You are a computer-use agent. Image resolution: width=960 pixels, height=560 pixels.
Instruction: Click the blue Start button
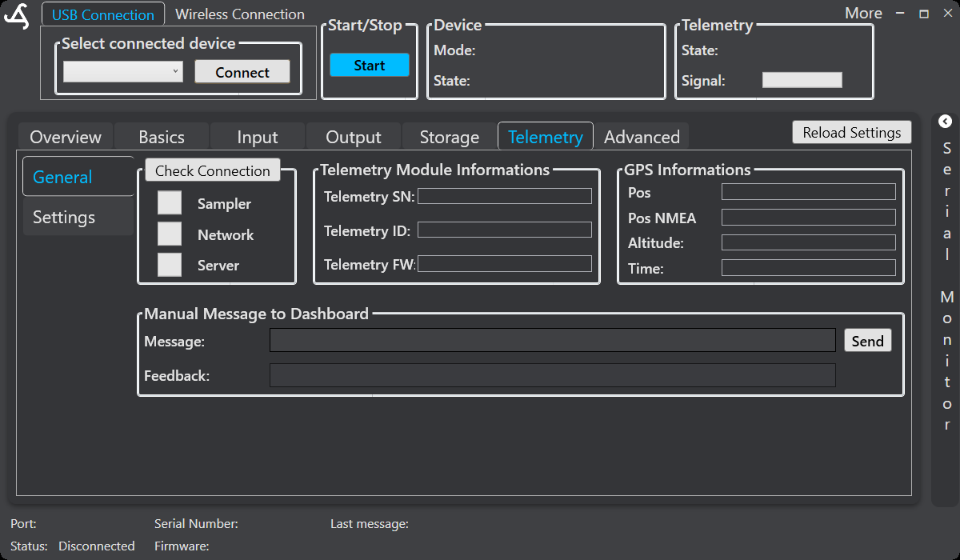(x=370, y=66)
